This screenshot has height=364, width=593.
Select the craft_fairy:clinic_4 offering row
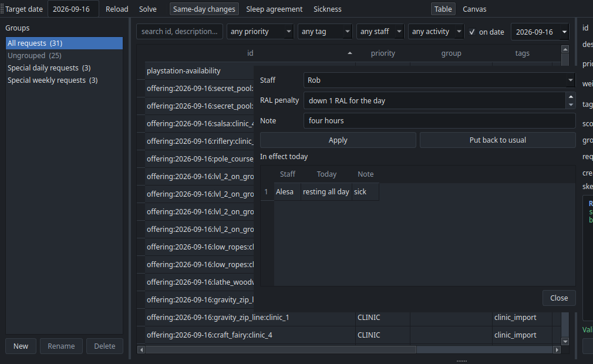pyautogui.click(x=348, y=335)
